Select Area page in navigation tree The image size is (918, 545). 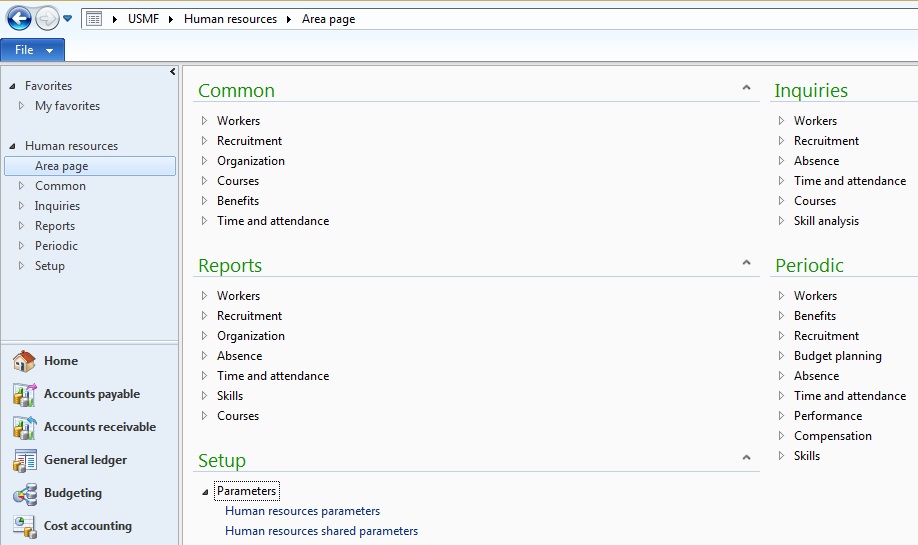[x=61, y=166]
